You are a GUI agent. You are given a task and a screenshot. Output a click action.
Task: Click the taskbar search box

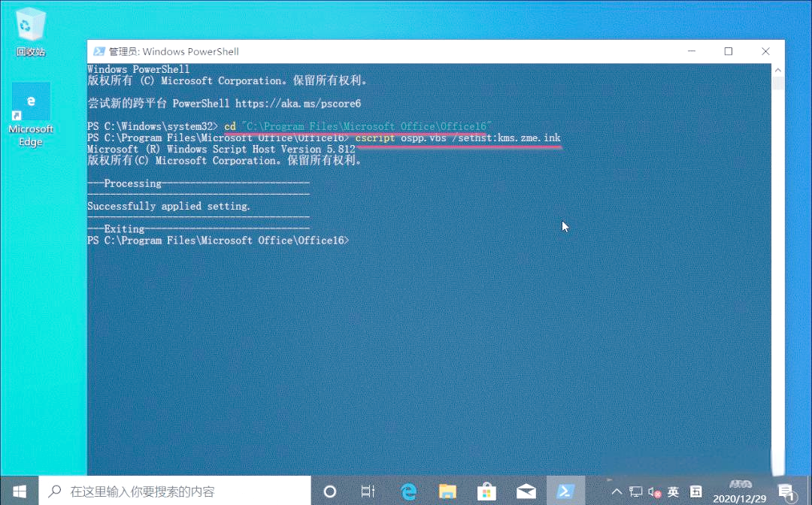click(x=174, y=491)
